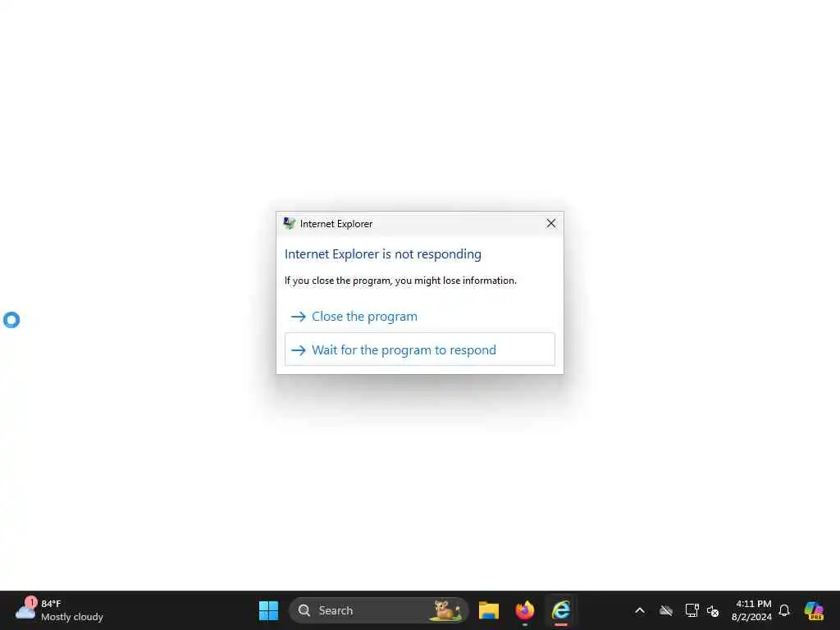Launch the Copilot preview icon
Screen dimensions: 840x630
[x=814, y=610]
